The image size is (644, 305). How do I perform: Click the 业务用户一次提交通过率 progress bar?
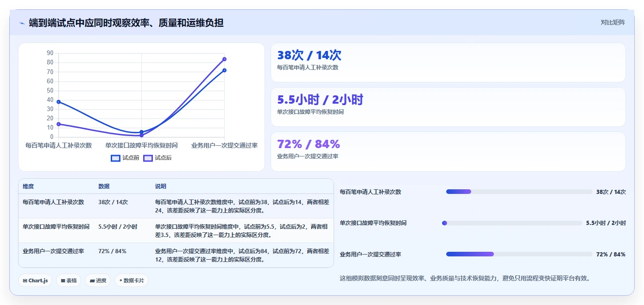519,254
